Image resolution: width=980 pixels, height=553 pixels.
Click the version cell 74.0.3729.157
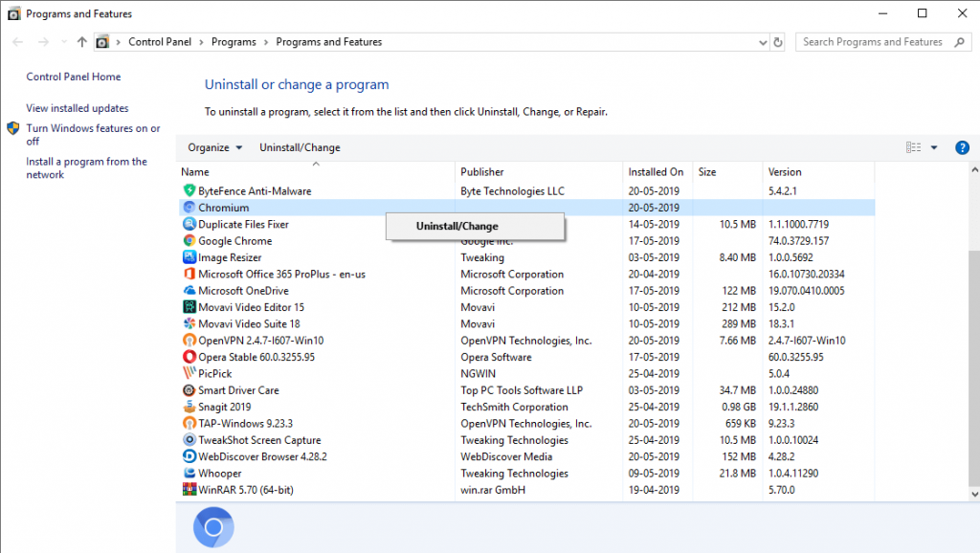click(798, 240)
